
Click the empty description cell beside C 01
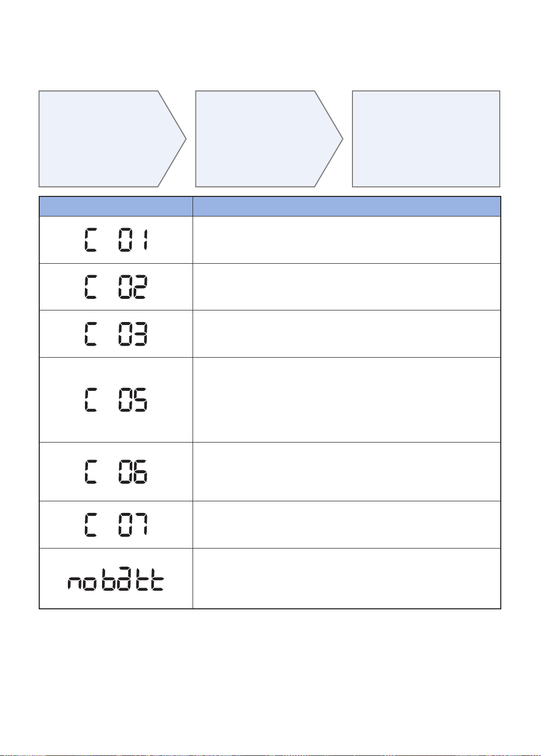pyautogui.click(x=347, y=240)
